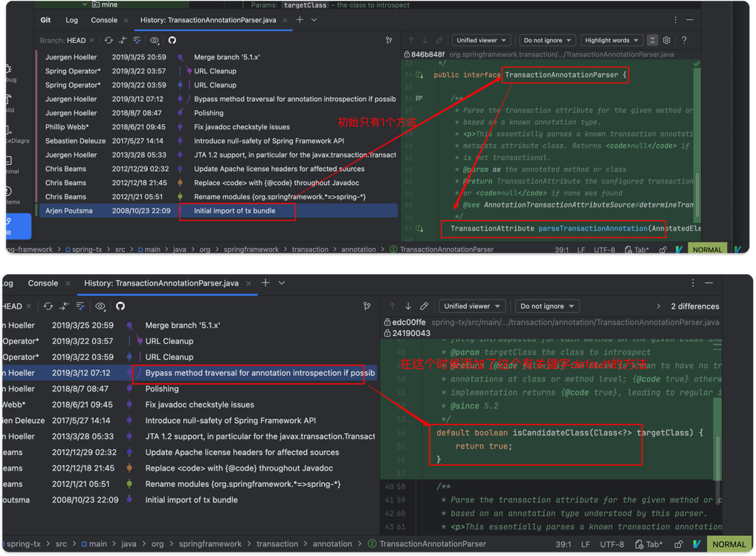
Task: Click the GitHub icon in the upper history toolbar
Action: tap(172, 40)
